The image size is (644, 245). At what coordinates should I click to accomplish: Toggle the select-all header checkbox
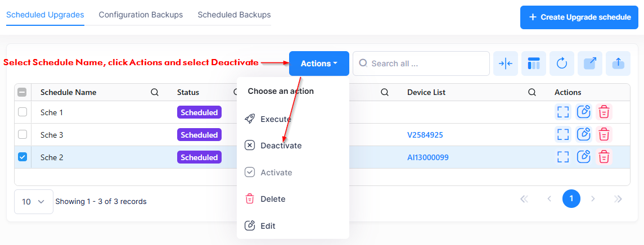click(x=22, y=92)
